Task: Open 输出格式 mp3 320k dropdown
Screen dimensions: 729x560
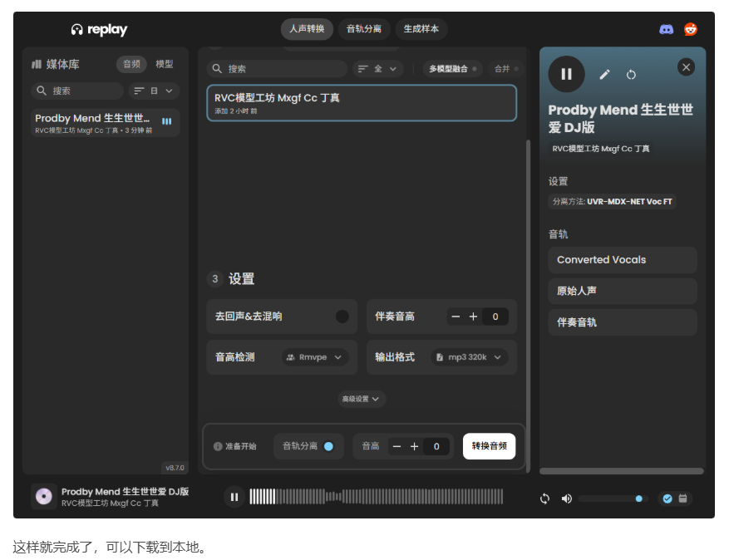Action: (469, 357)
